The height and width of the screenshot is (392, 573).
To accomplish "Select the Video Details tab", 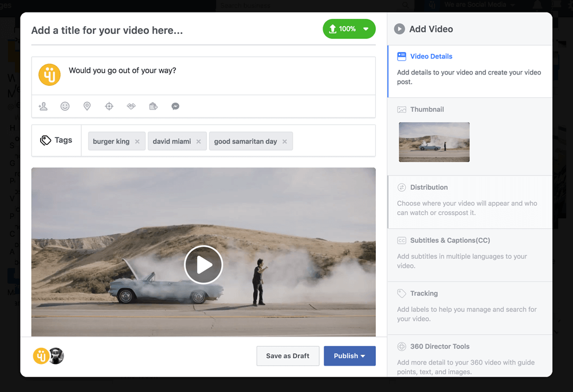I will click(431, 57).
